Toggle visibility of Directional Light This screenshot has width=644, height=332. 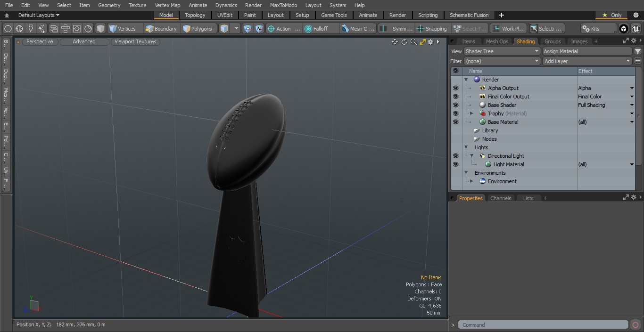pyautogui.click(x=455, y=156)
